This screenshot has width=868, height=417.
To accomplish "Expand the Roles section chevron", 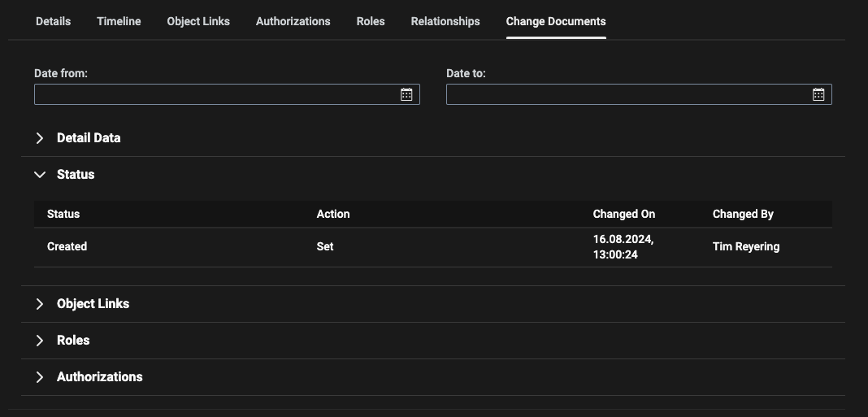I will [40, 341].
